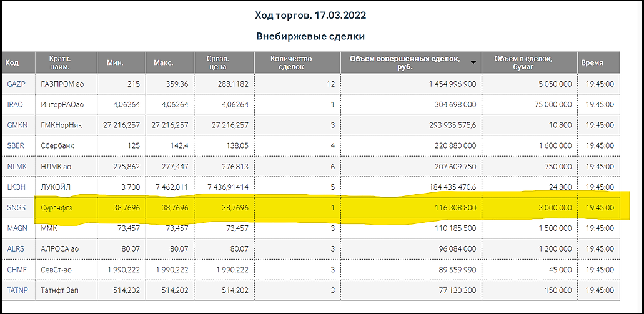Image resolution: width=644 pixels, height=314 pixels.
Task: Click the 110 185 500 volume value
Action: coord(455,228)
